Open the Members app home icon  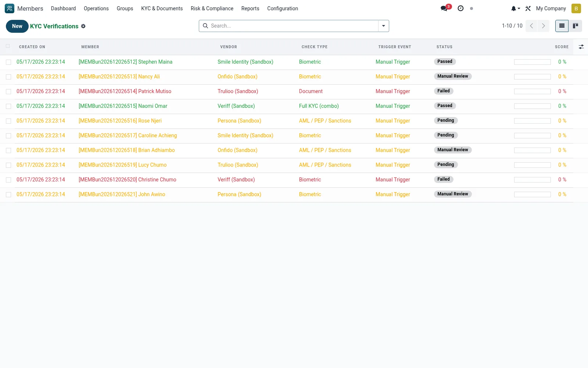(x=10, y=8)
